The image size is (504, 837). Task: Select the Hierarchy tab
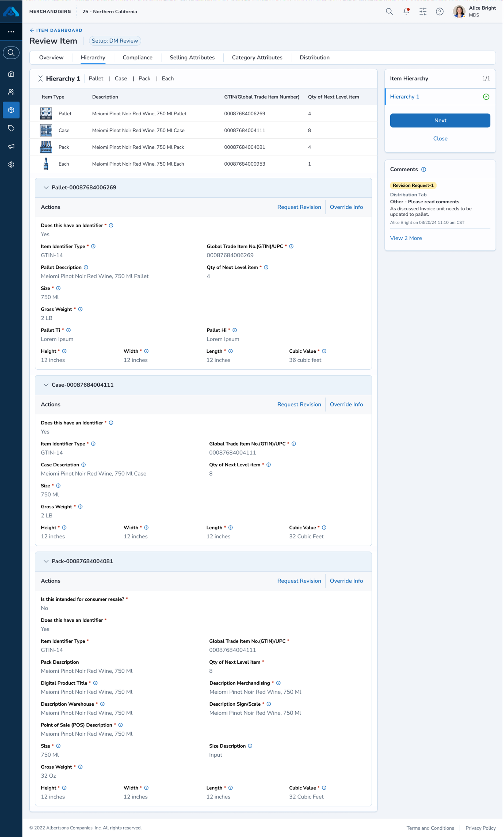coord(93,58)
